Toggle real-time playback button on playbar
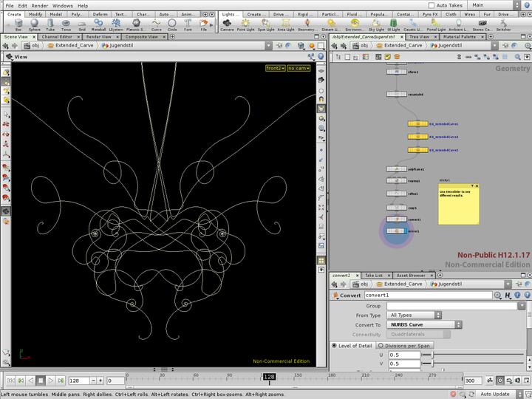532x399 pixels. 499,381
